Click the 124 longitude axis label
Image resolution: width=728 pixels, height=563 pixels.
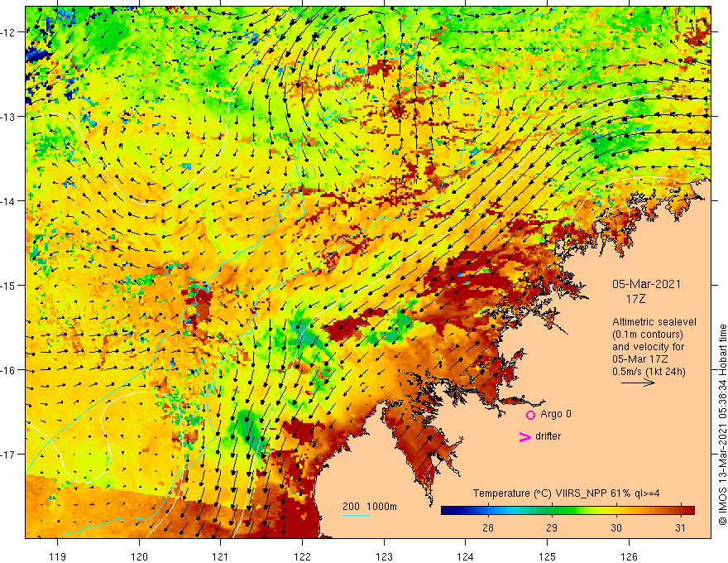pyautogui.click(x=466, y=556)
